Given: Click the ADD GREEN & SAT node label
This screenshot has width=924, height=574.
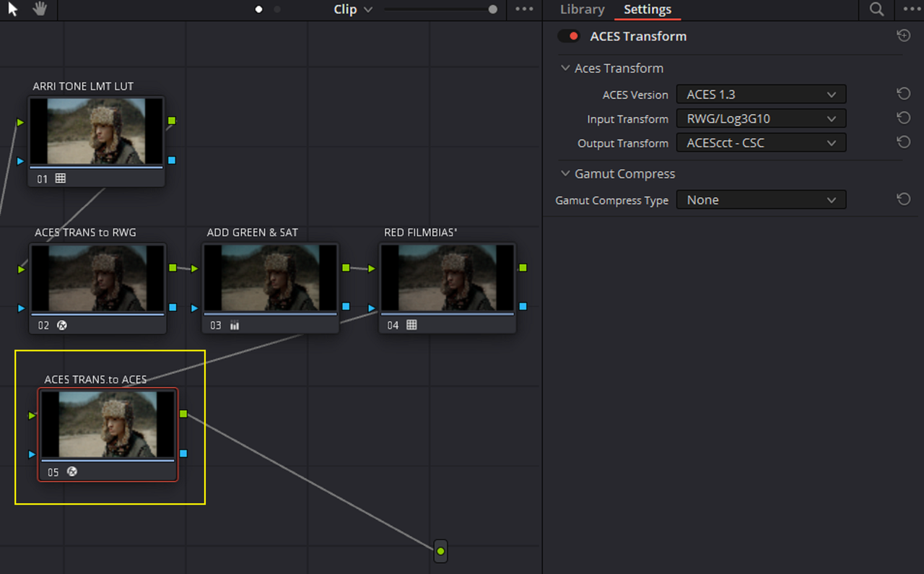Looking at the screenshot, I should [x=253, y=232].
